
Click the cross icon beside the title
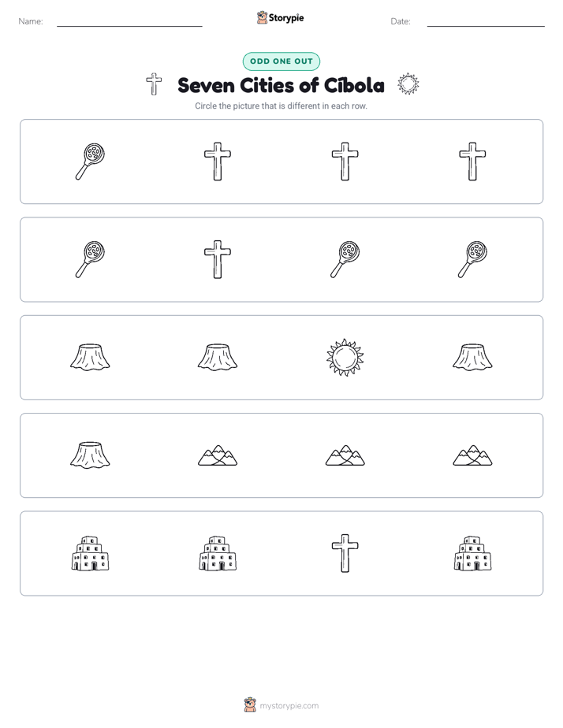[x=154, y=84]
